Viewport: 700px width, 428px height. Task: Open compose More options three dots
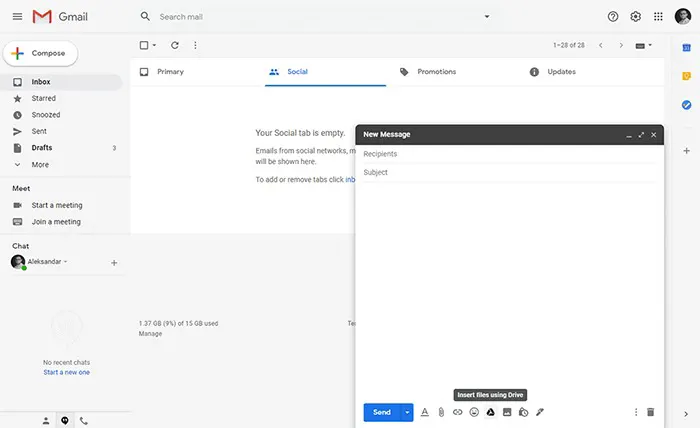636,412
